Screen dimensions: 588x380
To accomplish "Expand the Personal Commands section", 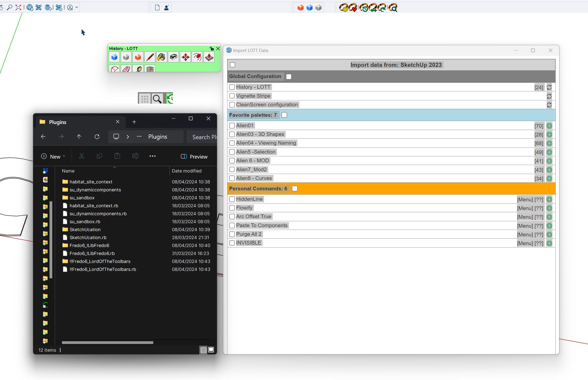I will coord(259,188).
